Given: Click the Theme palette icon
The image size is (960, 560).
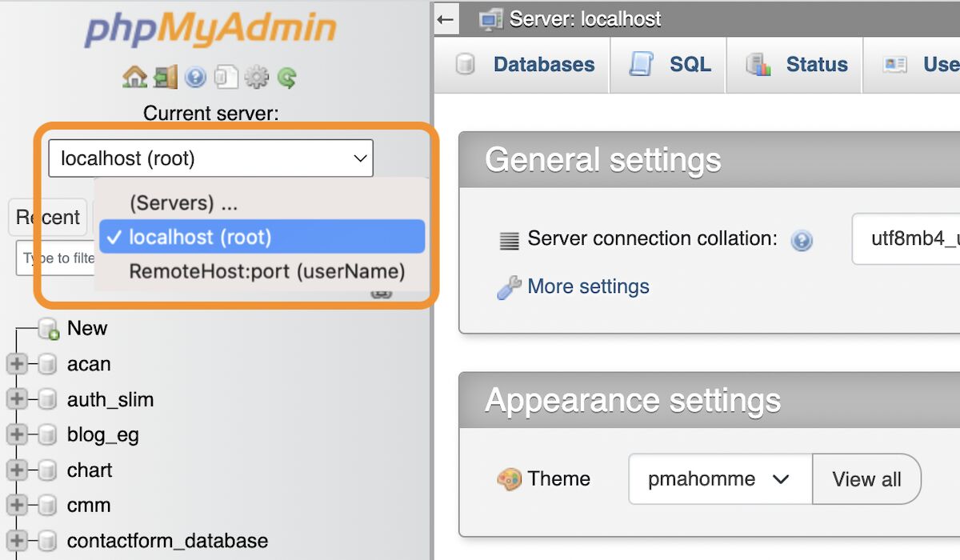Looking at the screenshot, I should tap(511, 478).
